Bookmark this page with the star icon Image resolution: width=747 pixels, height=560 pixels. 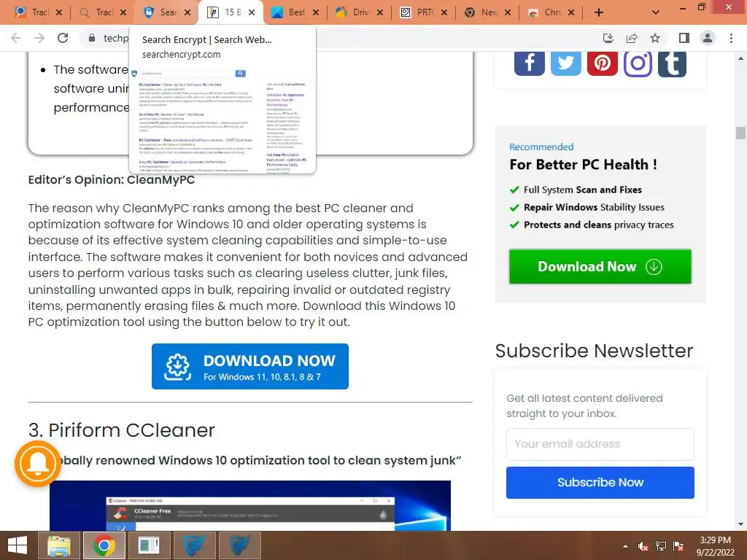655,38
